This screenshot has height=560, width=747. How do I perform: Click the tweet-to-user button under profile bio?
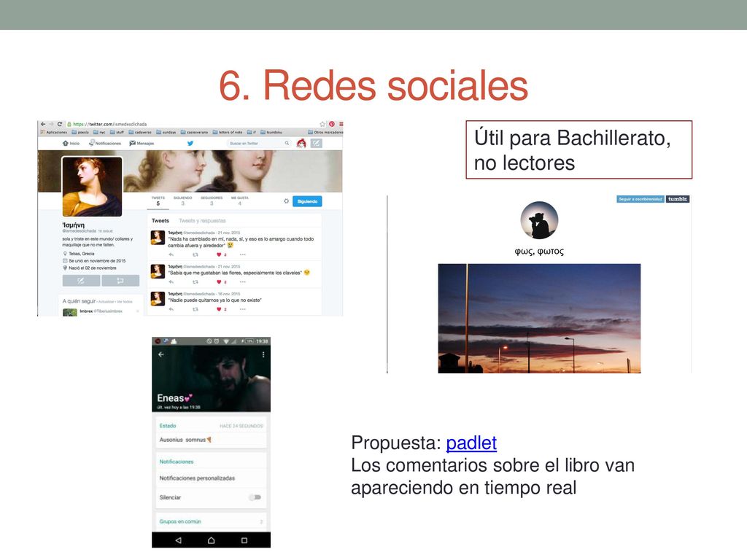81,281
